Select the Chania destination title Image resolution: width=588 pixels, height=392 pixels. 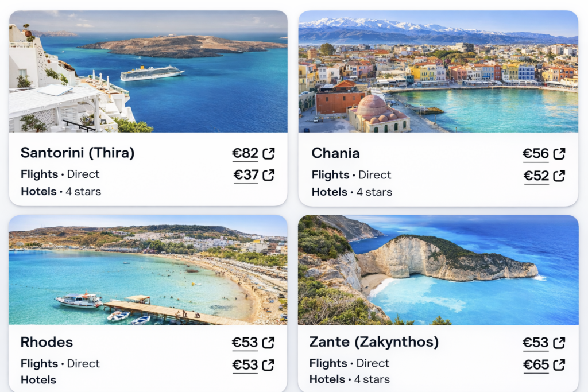tap(335, 153)
